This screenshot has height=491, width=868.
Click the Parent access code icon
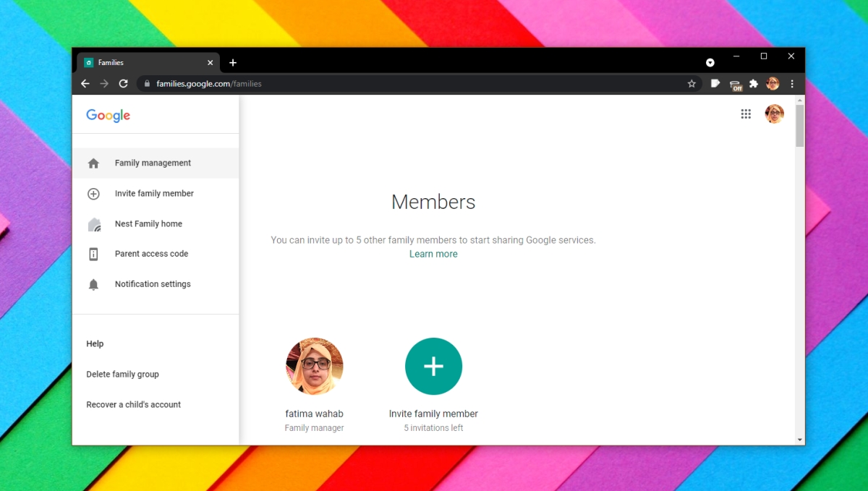93,254
